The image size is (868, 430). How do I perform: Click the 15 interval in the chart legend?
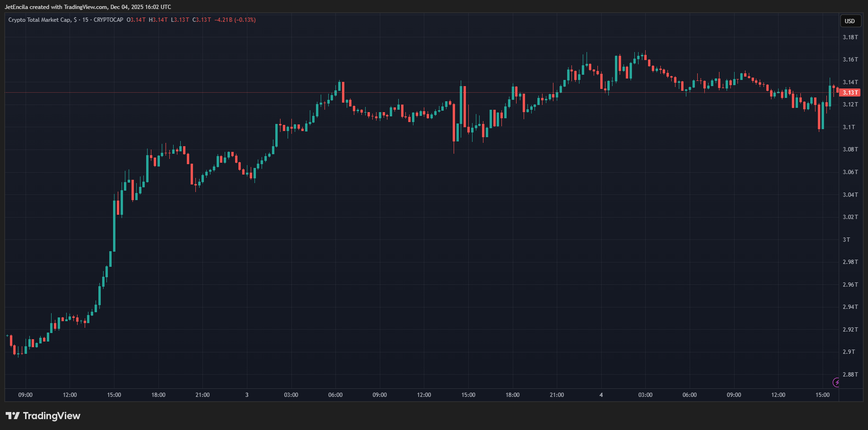pos(85,20)
